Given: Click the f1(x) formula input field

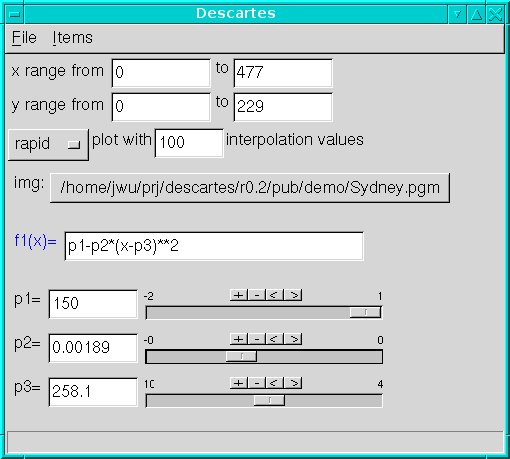Looking at the screenshot, I should pyautogui.click(x=214, y=246).
